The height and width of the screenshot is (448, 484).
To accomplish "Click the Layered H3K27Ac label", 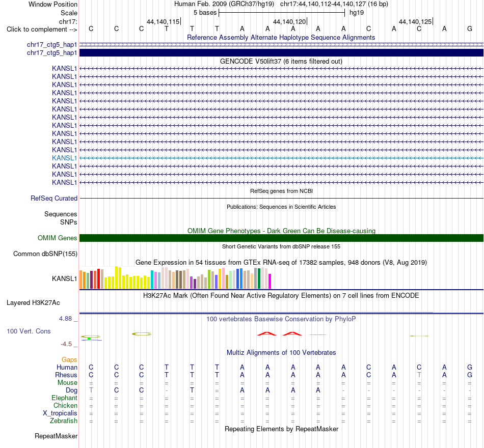I will [33, 303].
